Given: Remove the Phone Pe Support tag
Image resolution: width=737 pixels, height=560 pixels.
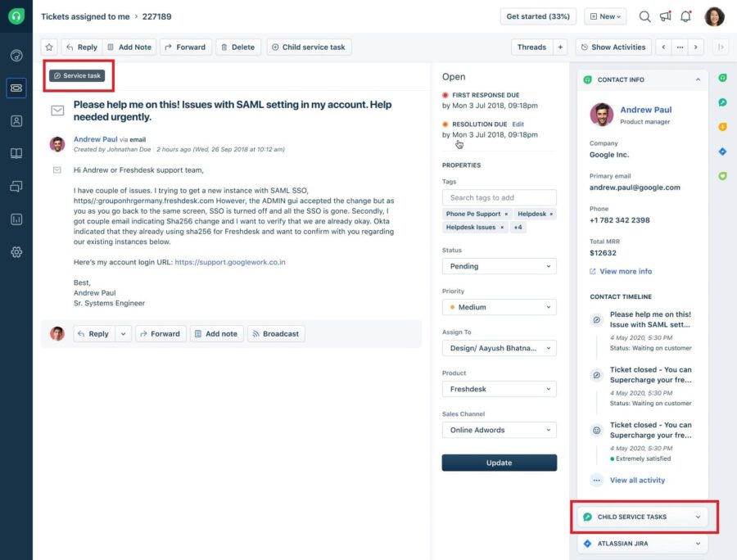Looking at the screenshot, I should [506, 215].
